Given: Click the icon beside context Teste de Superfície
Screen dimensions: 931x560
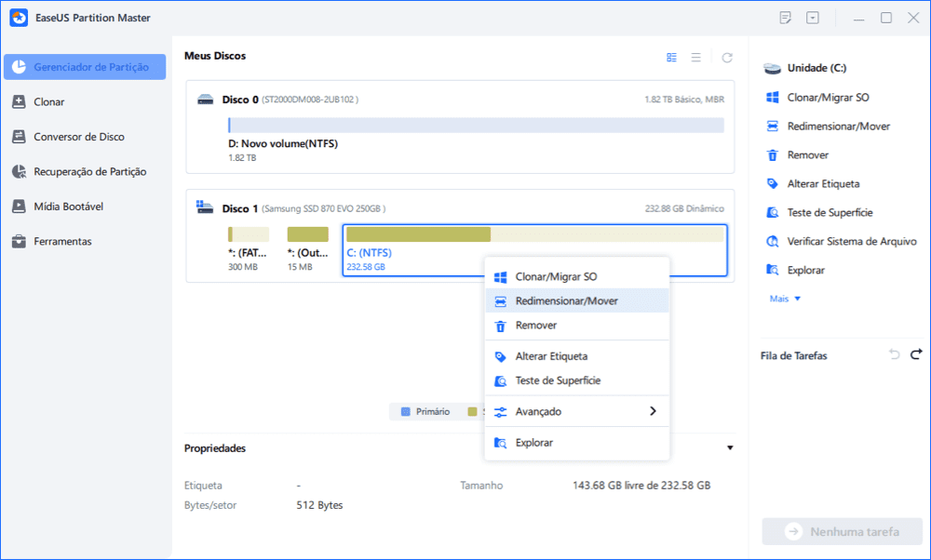Looking at the screenshot, I should [x=501, y=380].
